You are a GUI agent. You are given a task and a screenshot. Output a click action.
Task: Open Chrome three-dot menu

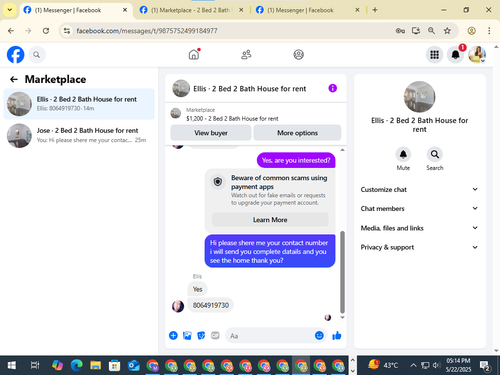pos(489,31)
